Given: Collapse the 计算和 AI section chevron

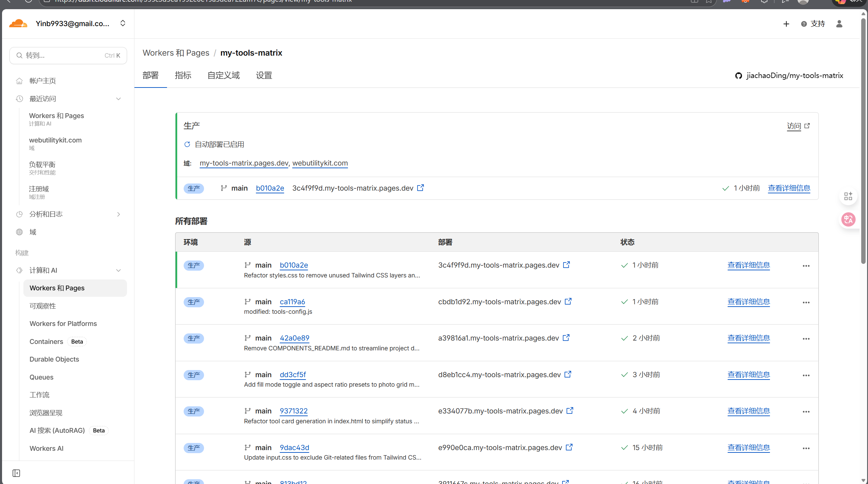Looking at the screenshot, I should point(118,270).
